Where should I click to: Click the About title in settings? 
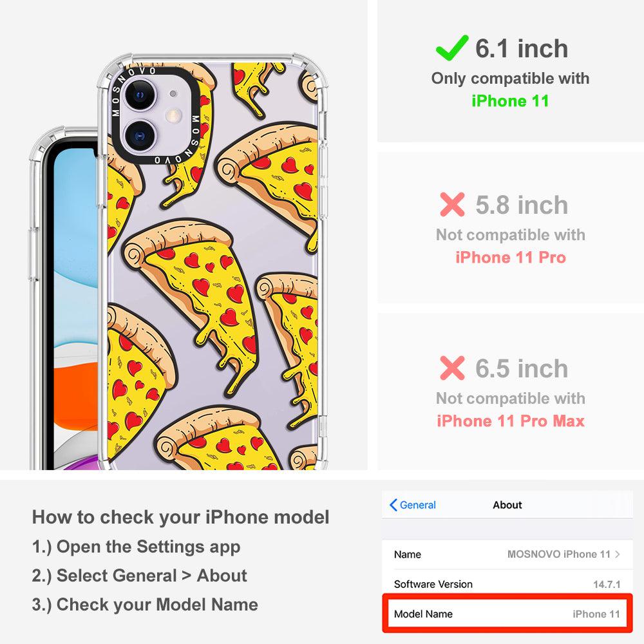[x=507, y=505]
